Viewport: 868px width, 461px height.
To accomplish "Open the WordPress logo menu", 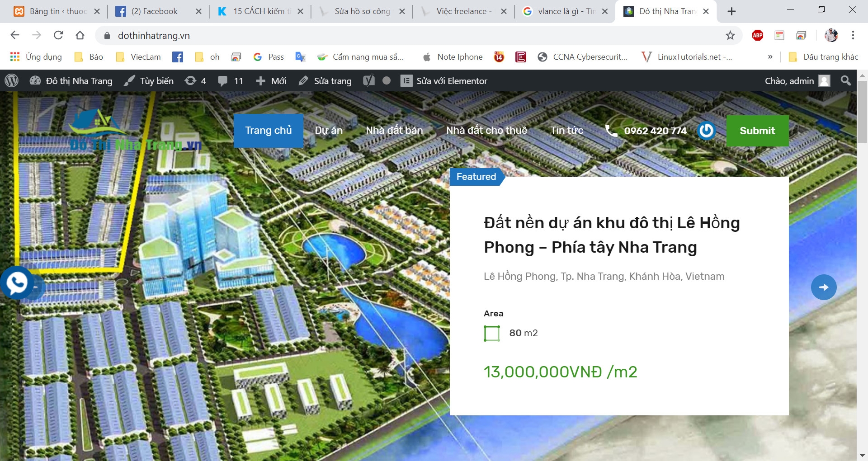I will (11, 81).
